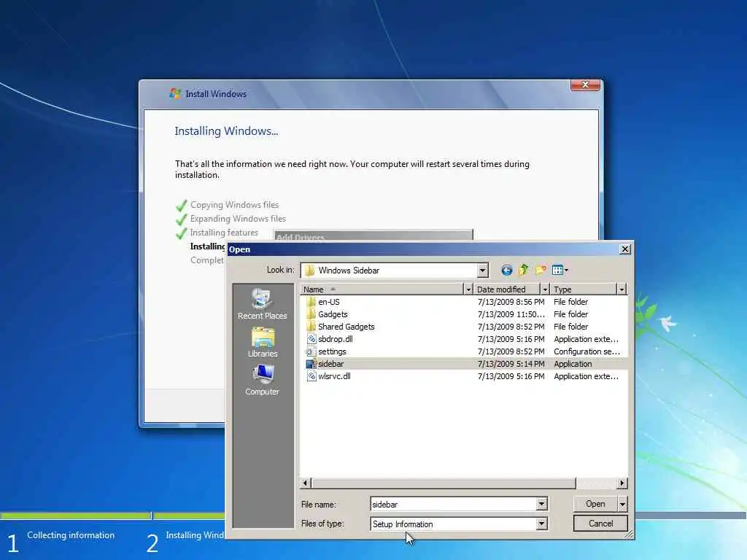Sort by the Name column header
The image size is (747, 560).
point(382,289)
